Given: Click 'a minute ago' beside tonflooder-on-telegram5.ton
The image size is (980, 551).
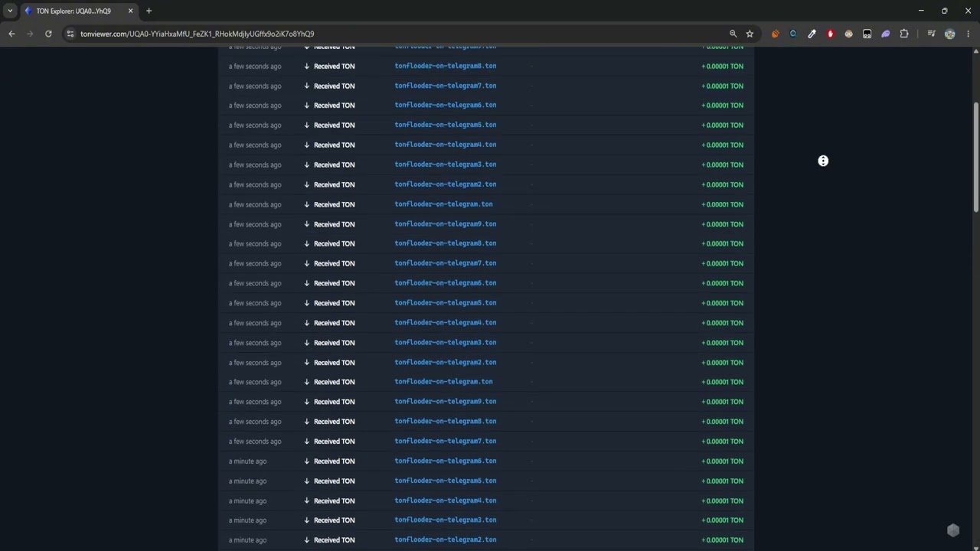Looking at the screenshot, I should (x=247, y=481).
